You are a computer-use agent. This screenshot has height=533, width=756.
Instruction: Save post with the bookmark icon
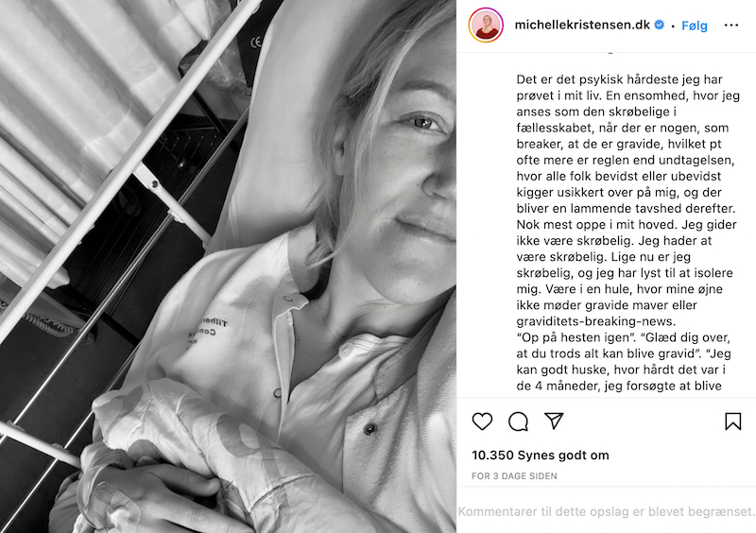[x=733, y=421]
